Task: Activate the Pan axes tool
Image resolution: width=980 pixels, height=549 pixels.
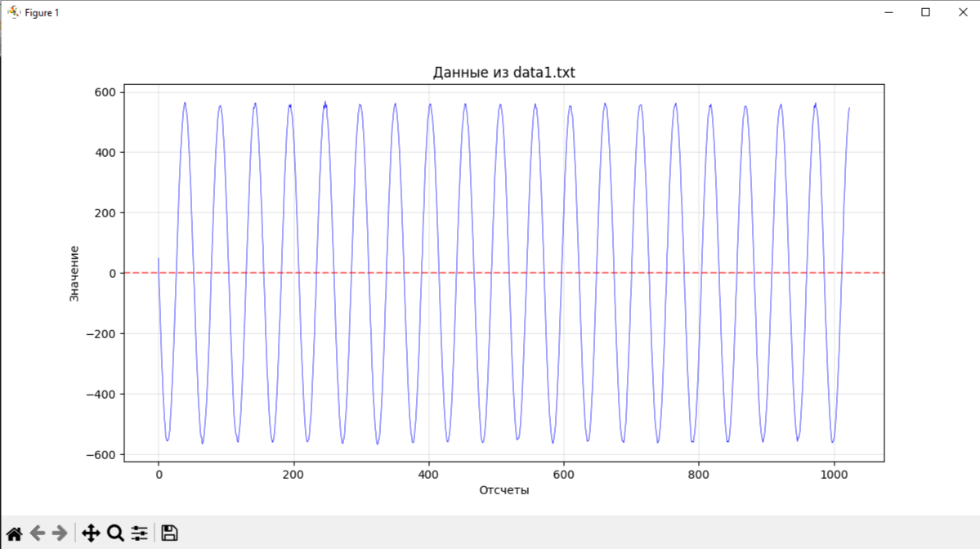Action: (x=91, y=533)
